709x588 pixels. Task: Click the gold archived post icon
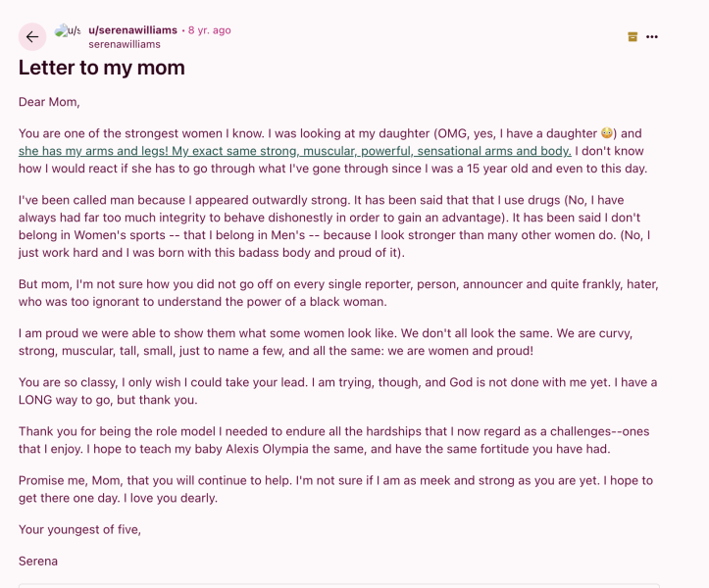pos(633,37)
